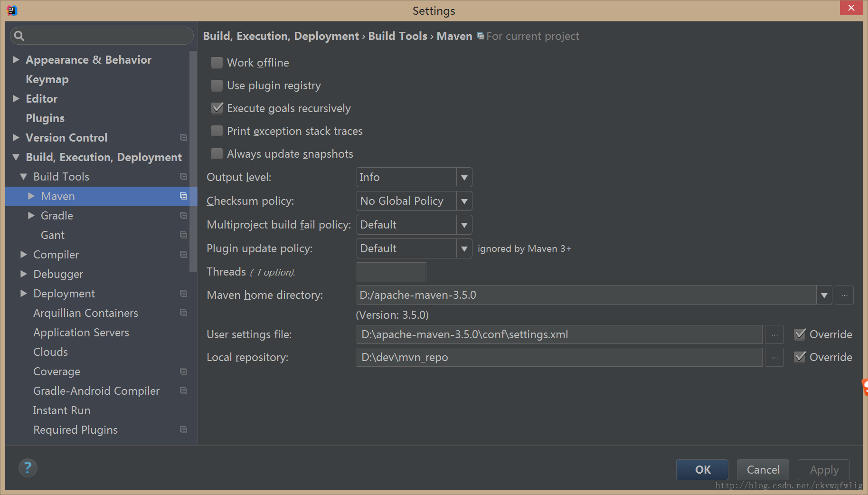Screen dimensions: 868x495
Task: Click project-level icon beside Compiler row
Action: (x=183, y=255)
